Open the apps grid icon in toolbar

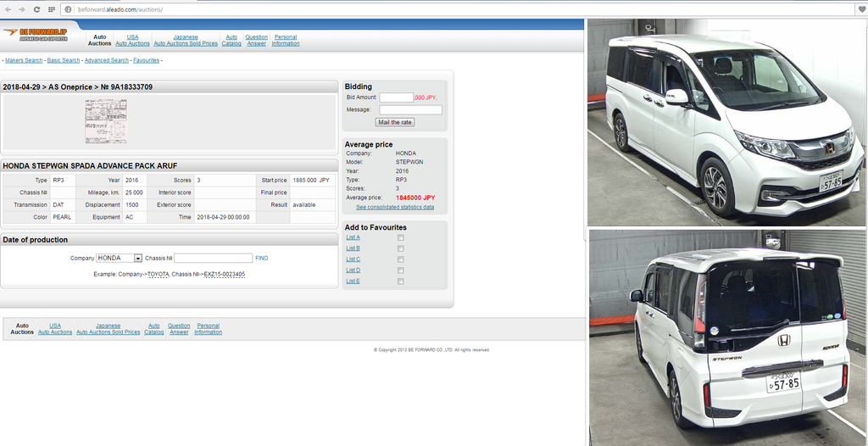(x=52, y=8)
